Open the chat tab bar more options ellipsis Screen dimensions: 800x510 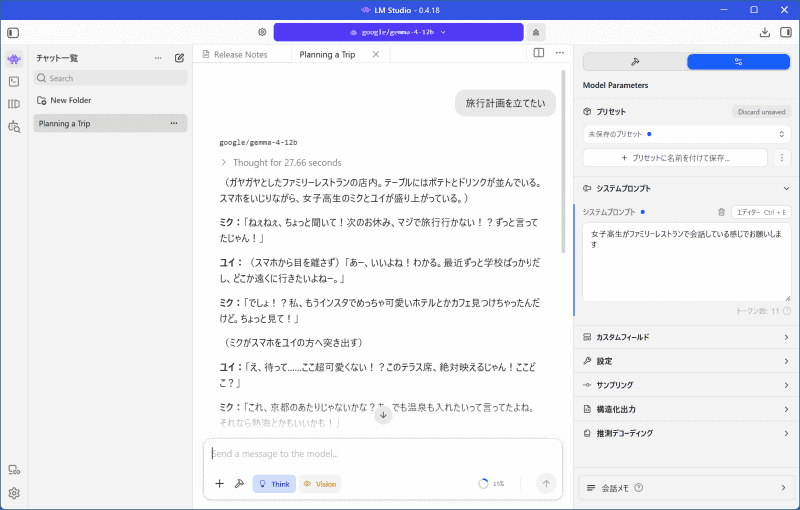tap(560, 53)
